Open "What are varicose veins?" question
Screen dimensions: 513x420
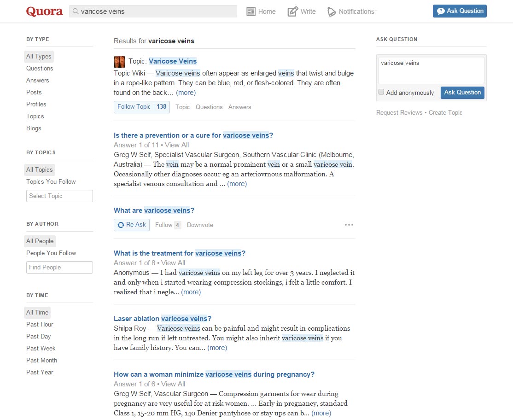[x=154, y=210]
